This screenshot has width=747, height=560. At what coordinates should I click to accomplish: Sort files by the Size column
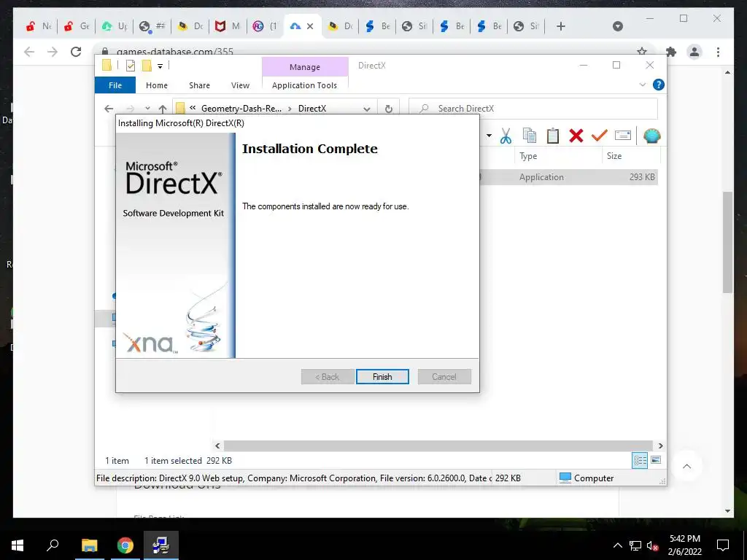click(x=614, y=156)
